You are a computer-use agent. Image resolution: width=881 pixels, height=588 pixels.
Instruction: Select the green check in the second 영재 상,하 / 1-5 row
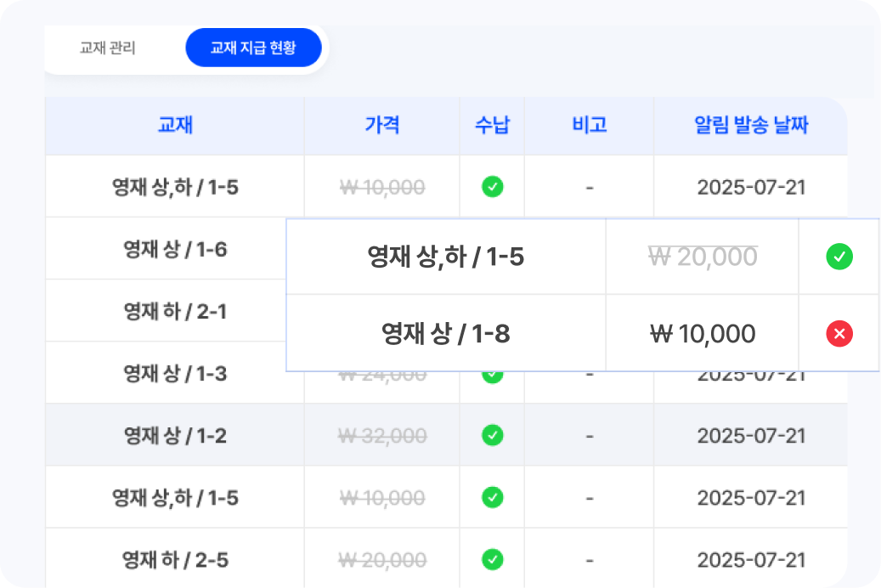(x=492, y=497)
